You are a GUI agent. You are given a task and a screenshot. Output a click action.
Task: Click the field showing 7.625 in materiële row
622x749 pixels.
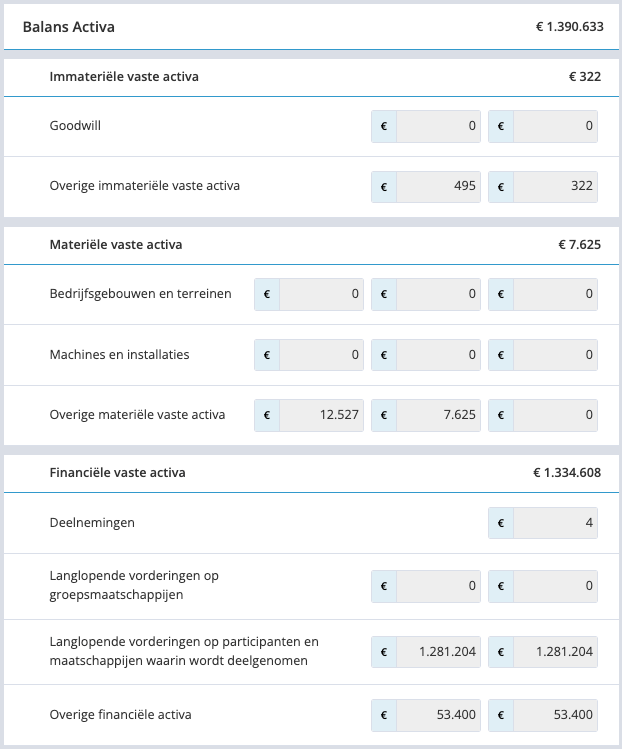pos(438,415)
